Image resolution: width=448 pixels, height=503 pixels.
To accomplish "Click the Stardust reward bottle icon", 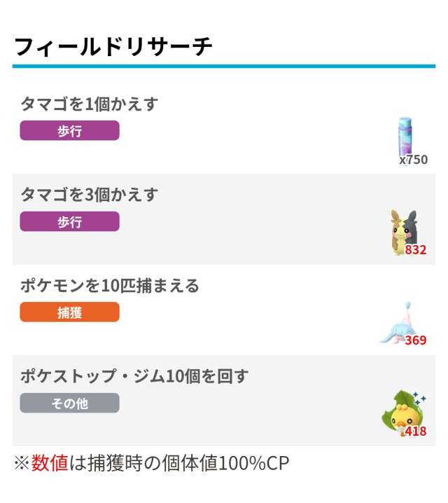I will coord(407,136).
